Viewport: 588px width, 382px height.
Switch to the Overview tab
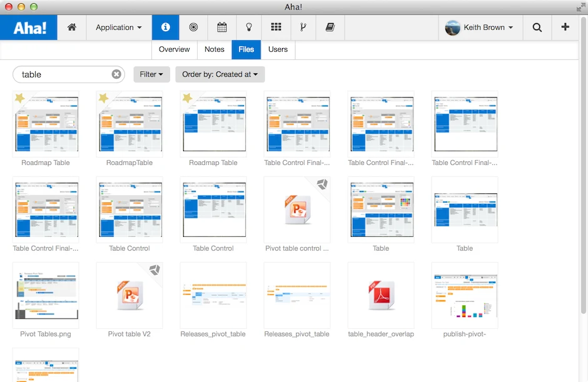(175, 49)
